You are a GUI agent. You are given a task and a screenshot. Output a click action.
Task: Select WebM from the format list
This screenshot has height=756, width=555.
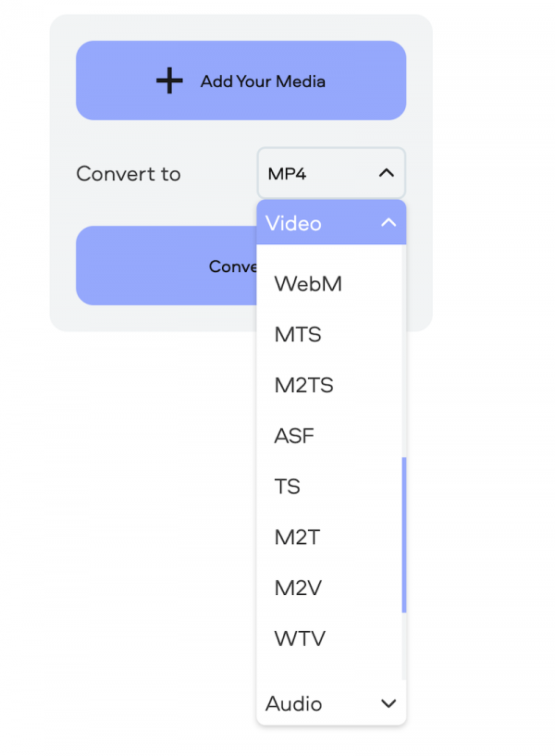point(308,284)
